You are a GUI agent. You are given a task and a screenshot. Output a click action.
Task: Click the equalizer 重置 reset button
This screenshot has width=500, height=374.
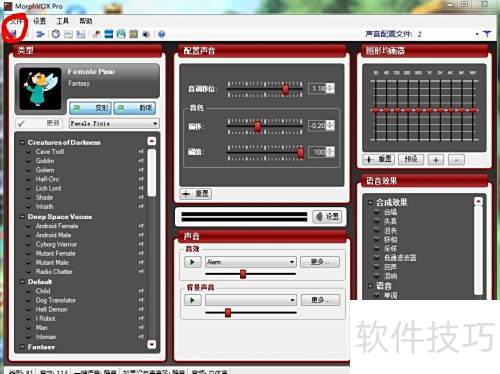click(x=379, y=159)
